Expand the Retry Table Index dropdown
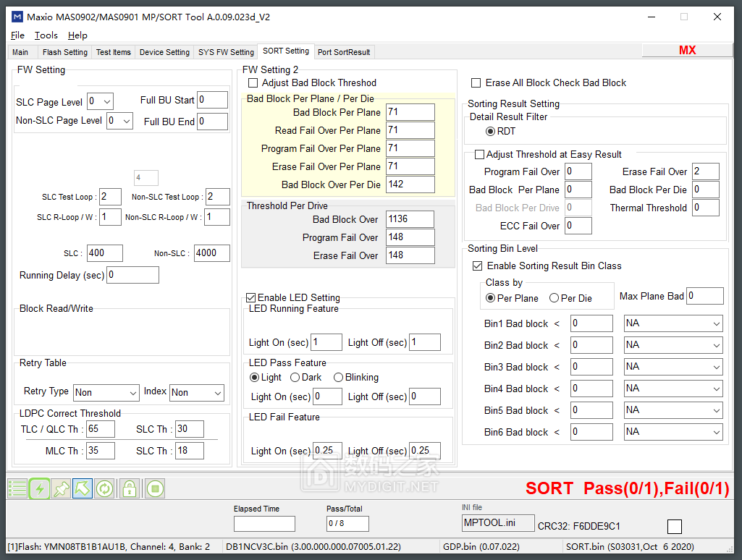 (x=197, y=393)
